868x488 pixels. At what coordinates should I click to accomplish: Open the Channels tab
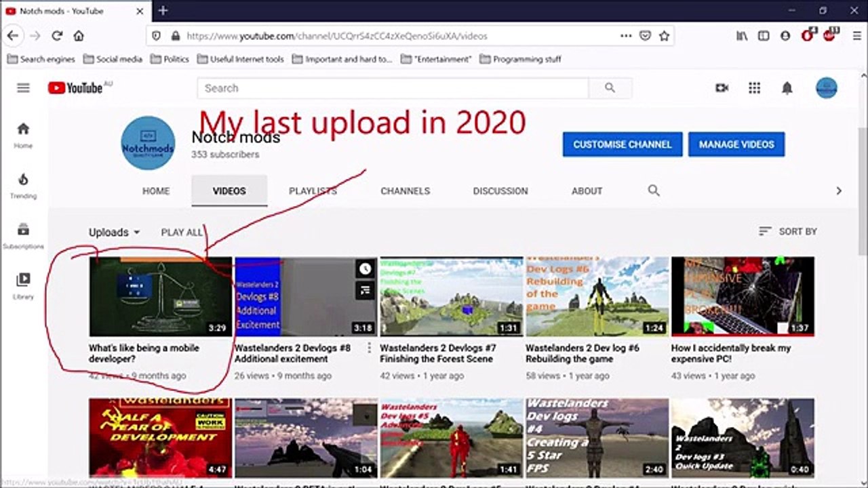pyautogui.click(x=406, y=191)
